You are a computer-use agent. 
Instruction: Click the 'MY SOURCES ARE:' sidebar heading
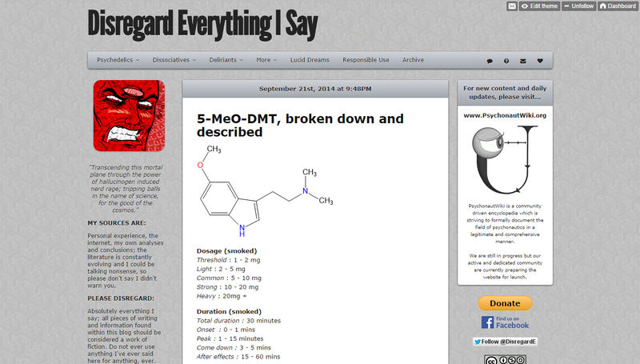pos(117,223)
